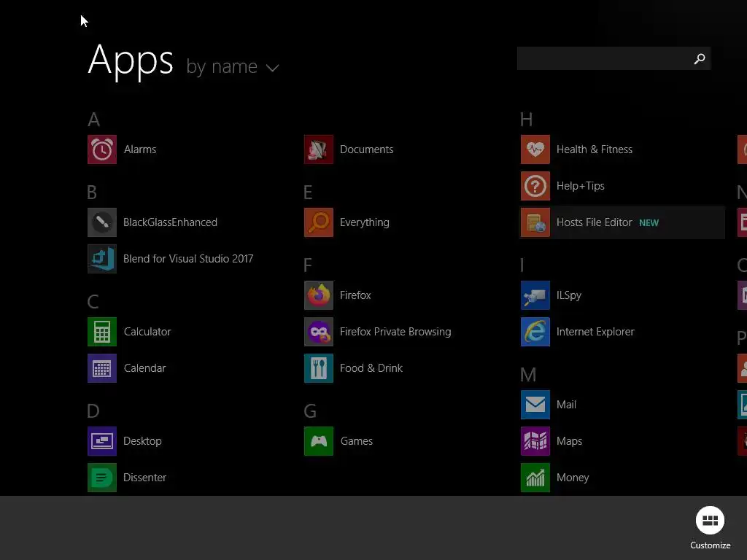This screenshot has width=747, height=560.
Task: Click the 'Food & Drink' label text
Action: click(371, 368)
